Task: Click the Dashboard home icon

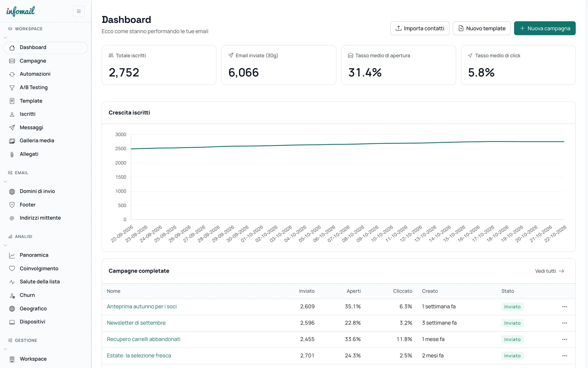Action: (12, 48)
